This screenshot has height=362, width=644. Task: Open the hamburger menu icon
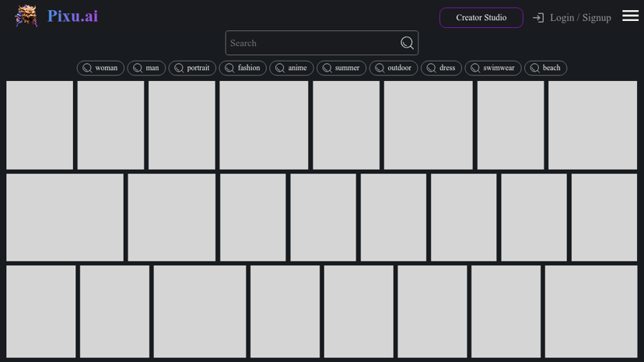tap(630, 16)
